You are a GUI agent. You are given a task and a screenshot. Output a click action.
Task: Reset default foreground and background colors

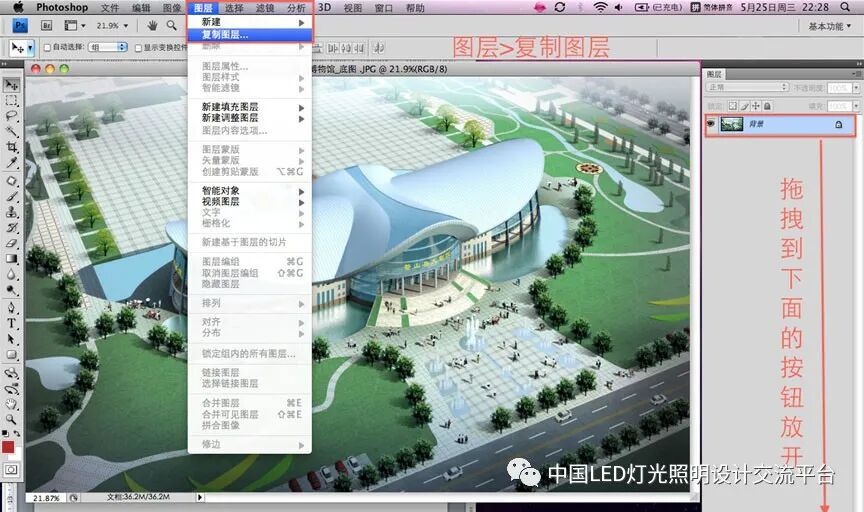(x=5, y=434)
